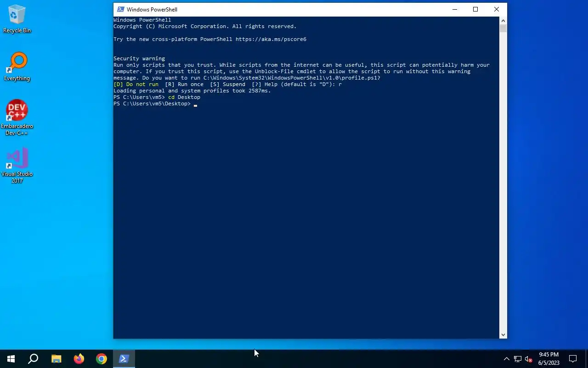Show hidden system tray icons

pos(506,359)
